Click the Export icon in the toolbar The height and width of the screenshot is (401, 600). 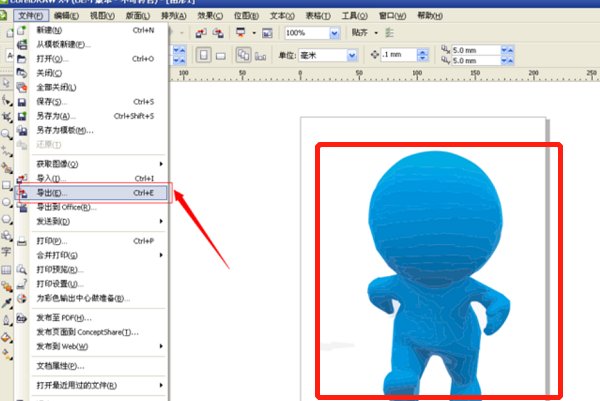218,33
